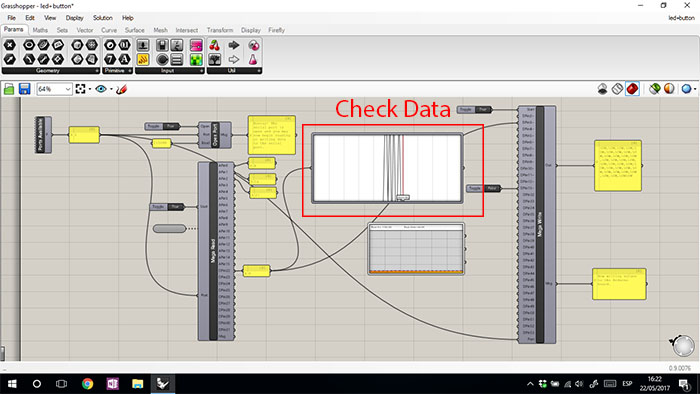Click the zoom extents icon
700x394 pixels.
[80, 89]
